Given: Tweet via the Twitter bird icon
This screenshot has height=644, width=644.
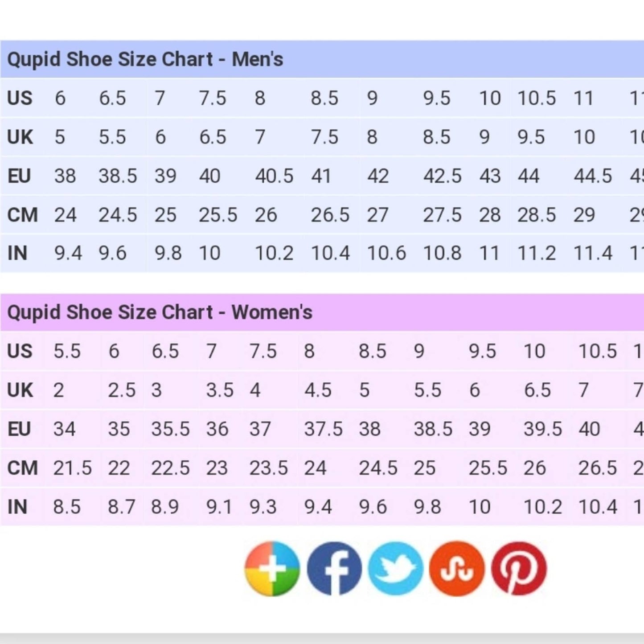Looking at the screenshot, I should pyautogui.click(x=395, y=569).
